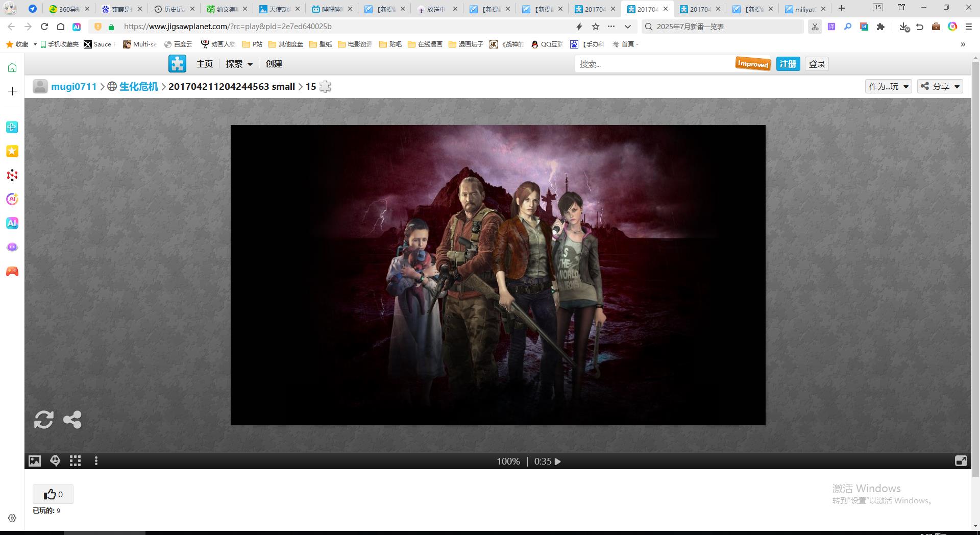
Task: Open sidebar home icon
Action: coord(12,68)
